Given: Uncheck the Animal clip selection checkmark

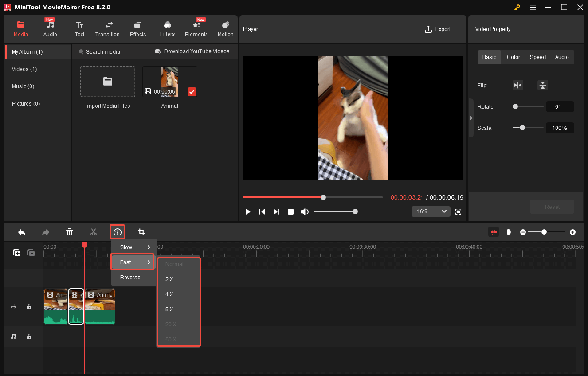Looking at the screenshot, I should tap(192, 92).
